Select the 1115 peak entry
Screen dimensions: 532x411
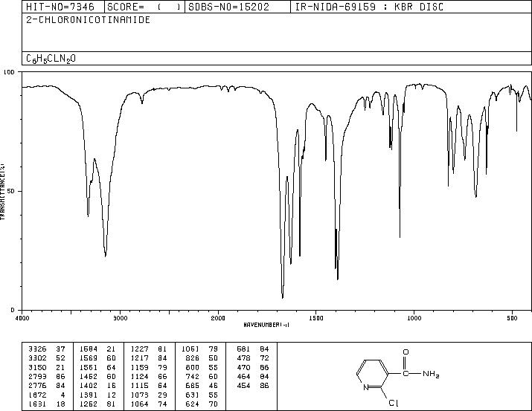149,386
